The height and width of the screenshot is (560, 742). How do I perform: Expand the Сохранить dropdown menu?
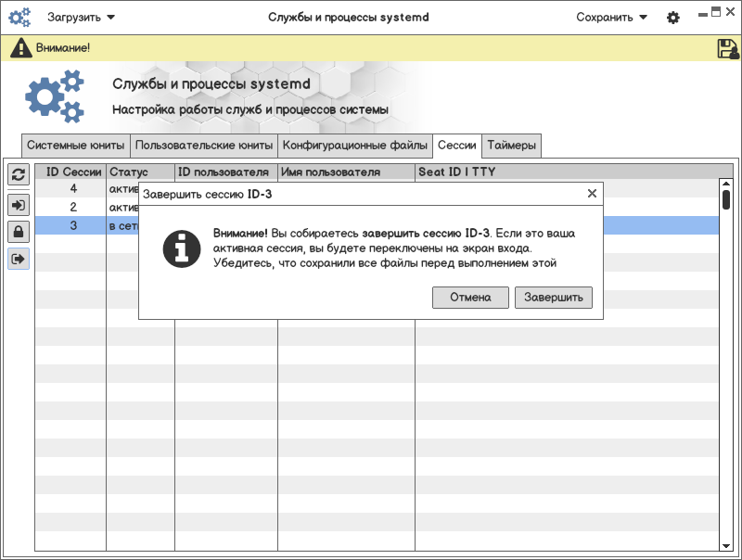(611, 18)
